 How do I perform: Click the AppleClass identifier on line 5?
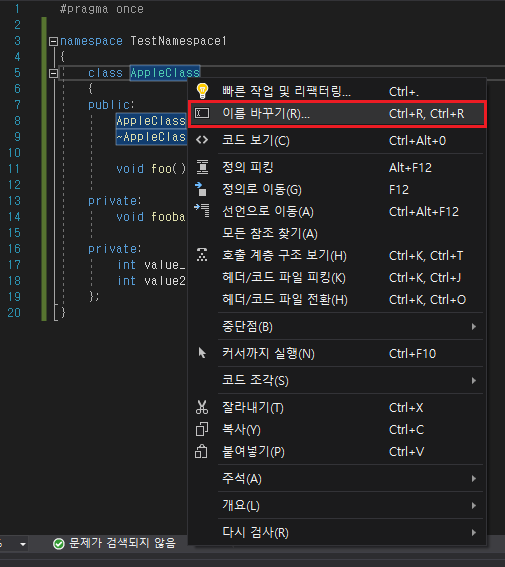pos(165,73)
